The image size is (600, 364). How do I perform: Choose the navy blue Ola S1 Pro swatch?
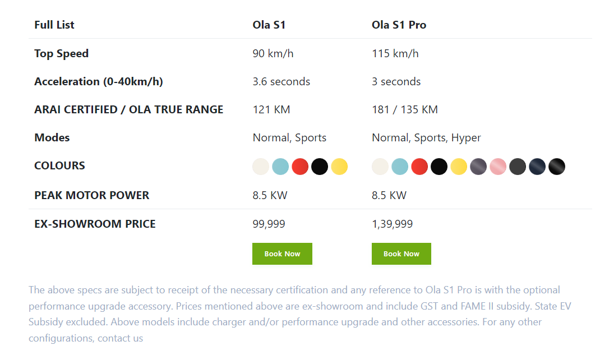click(537, 167)
